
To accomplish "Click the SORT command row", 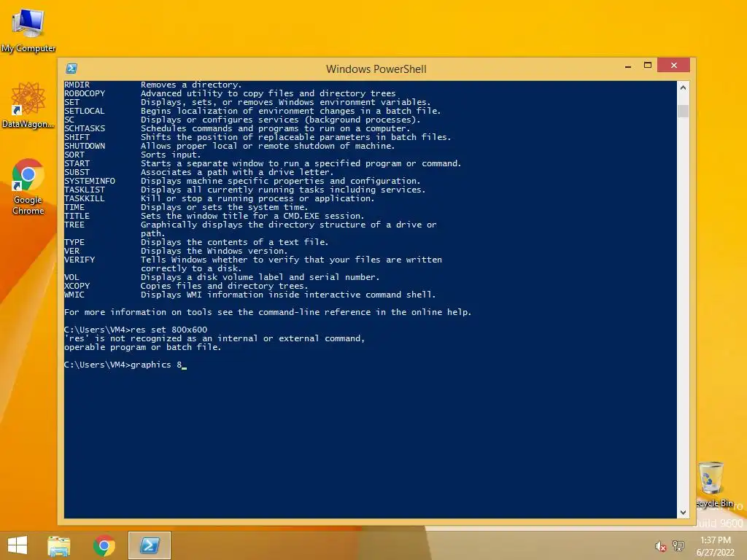I will point(133,155).
